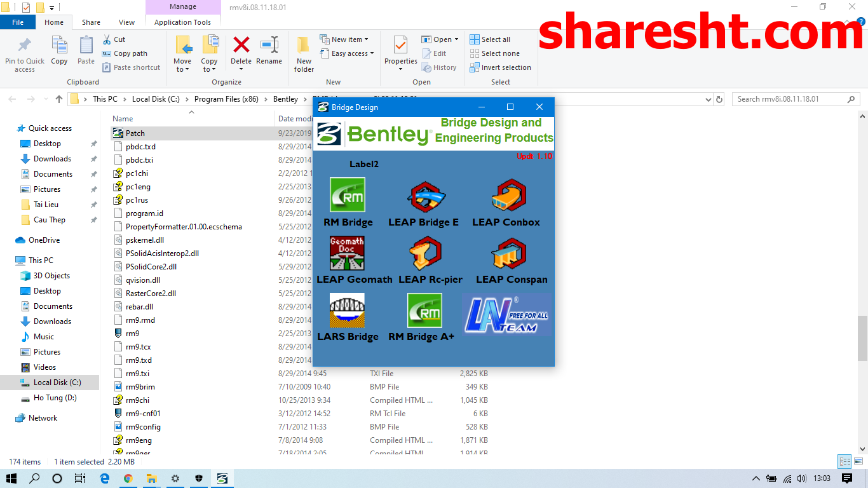868x488 pixels.
Task: Click the LAV Team free for all logo
Action: click(506, 315)
